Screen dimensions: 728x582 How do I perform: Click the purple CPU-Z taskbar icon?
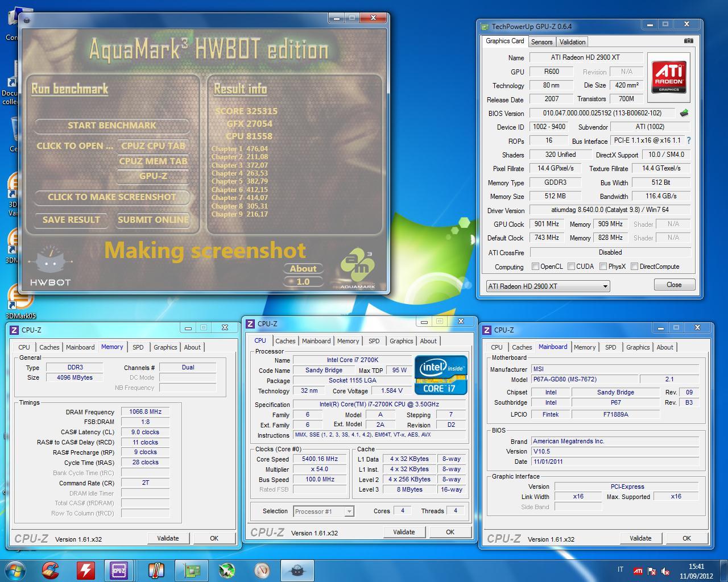119,569
